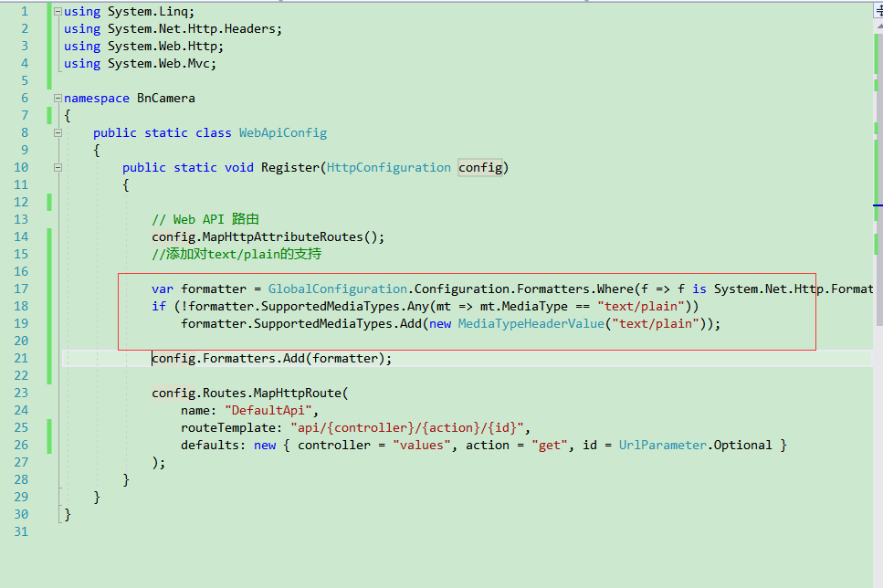Click the editor split-window handle icon
The image size is (883, 588).
[878, 11]
